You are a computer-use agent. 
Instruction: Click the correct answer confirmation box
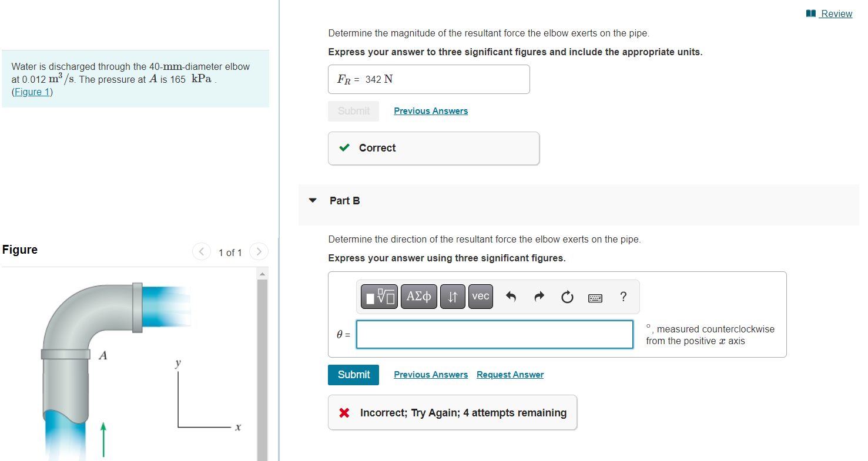(433, 148)
